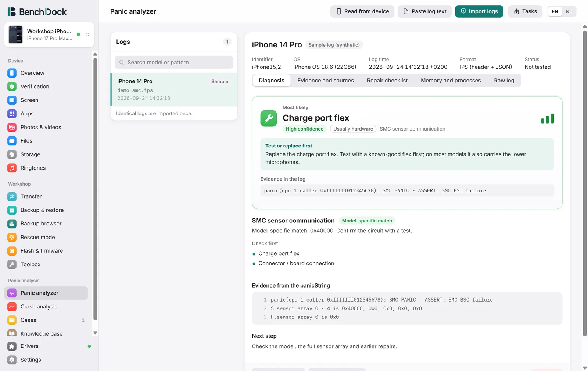Click Paste log text button

(425, 11)
